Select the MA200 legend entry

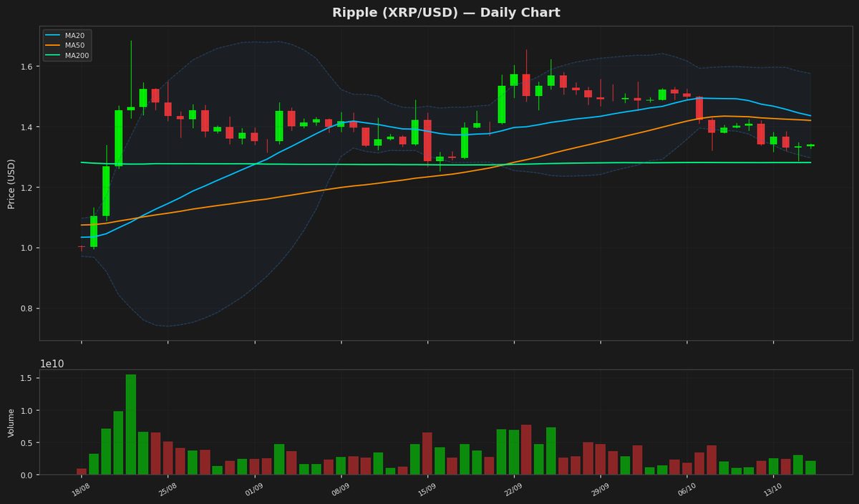(x=67, y=55)
